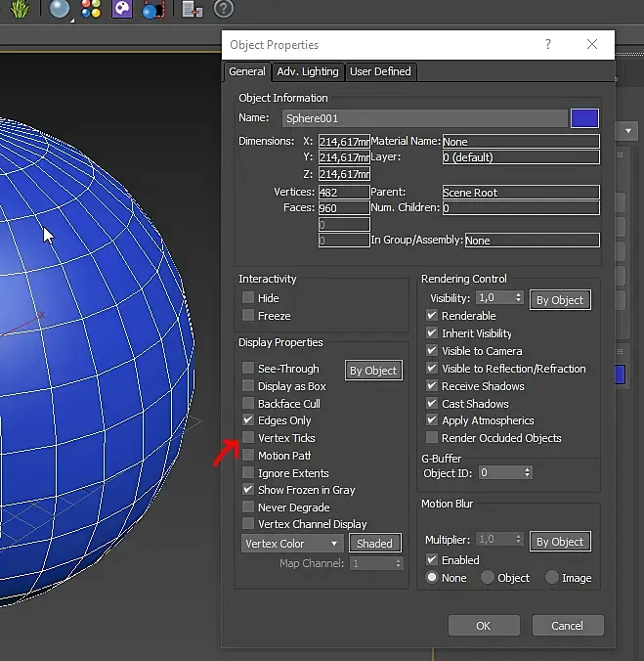Toggle the Renderable checkbox

(432, 316)
